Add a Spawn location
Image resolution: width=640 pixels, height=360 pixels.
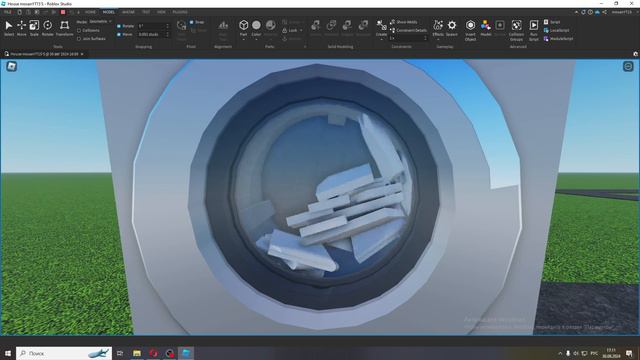click(x=452, y=28)
